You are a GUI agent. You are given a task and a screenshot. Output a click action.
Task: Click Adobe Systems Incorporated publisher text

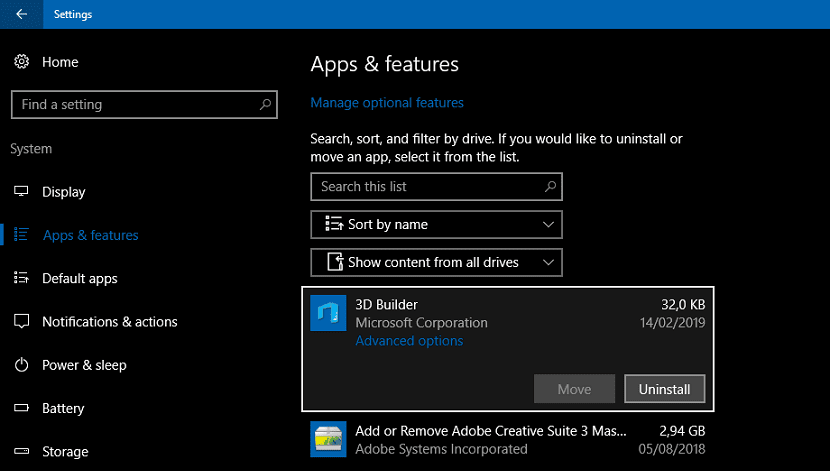[x=441, y=449]
